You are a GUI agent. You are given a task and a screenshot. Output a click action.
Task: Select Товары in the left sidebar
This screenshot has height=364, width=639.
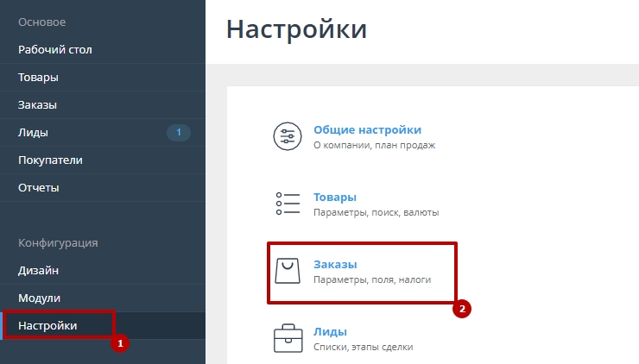pos(39,78)
